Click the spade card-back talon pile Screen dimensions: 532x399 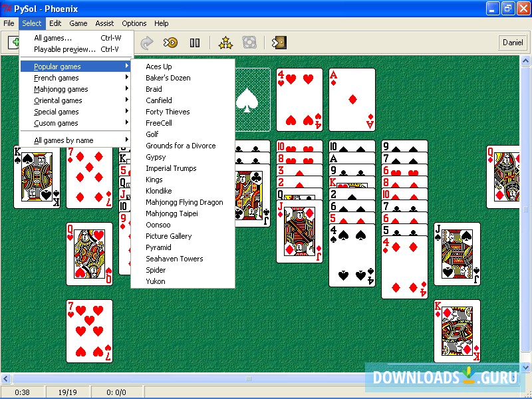pyautogui.click(x=253, y=100)
